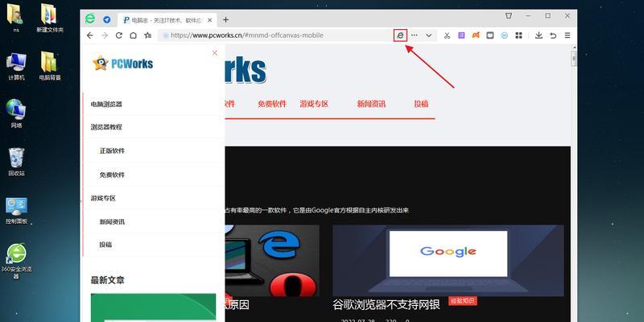Open the 360安全浏览器 desktop shortcut
Screen dimensions: 644x322
click(16, 261)
